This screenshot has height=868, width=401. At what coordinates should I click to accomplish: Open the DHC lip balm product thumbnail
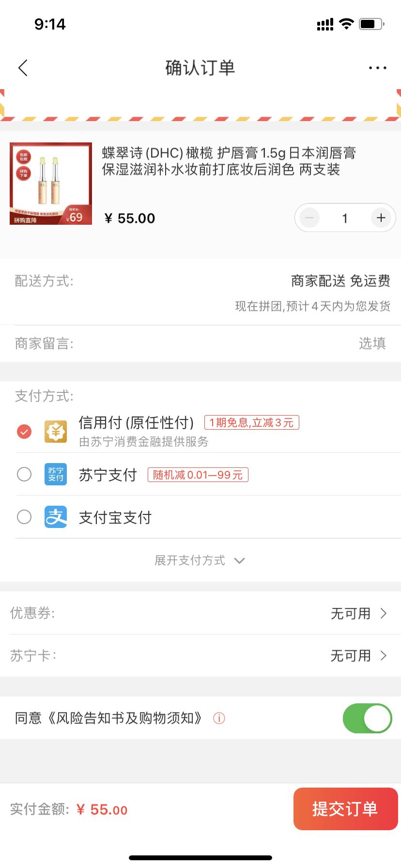pyautogui.click(x=51, y=184)
